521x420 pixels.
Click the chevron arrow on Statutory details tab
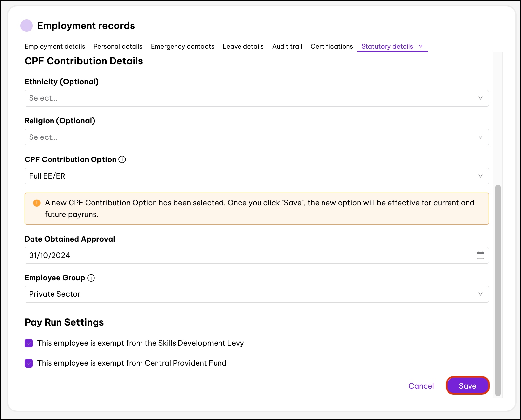(421, 46)
